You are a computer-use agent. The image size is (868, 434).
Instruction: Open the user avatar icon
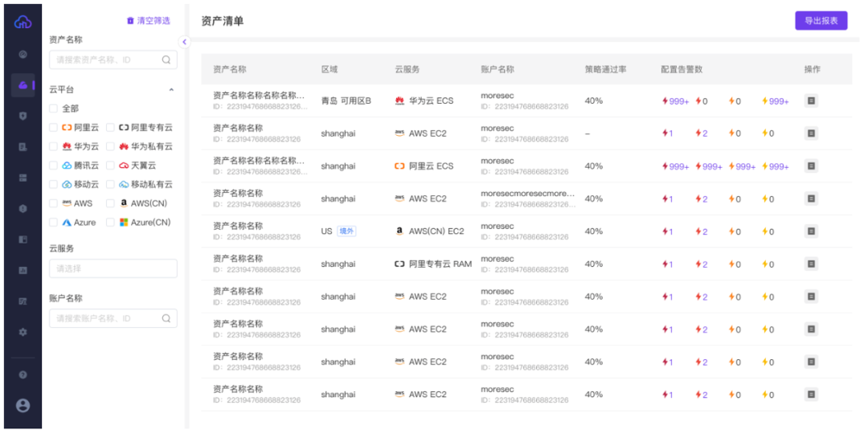[23, 406]
